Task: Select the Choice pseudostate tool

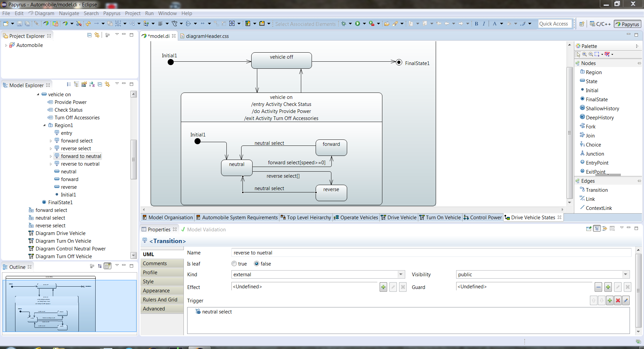Action: point(590,144)
